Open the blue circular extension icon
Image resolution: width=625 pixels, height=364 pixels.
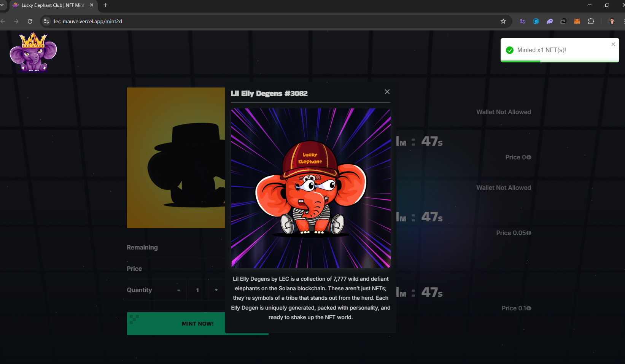[536, 21]
